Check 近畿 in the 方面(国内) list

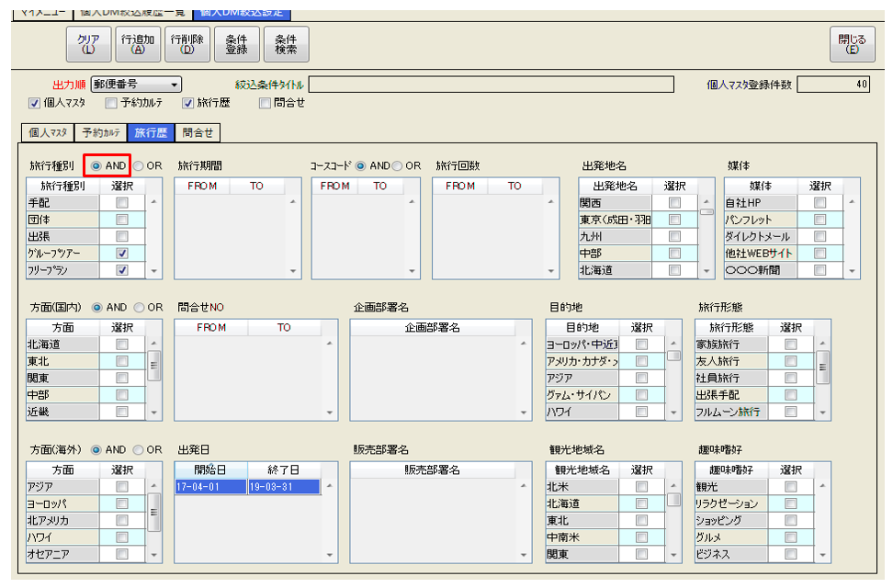point(122,412)
